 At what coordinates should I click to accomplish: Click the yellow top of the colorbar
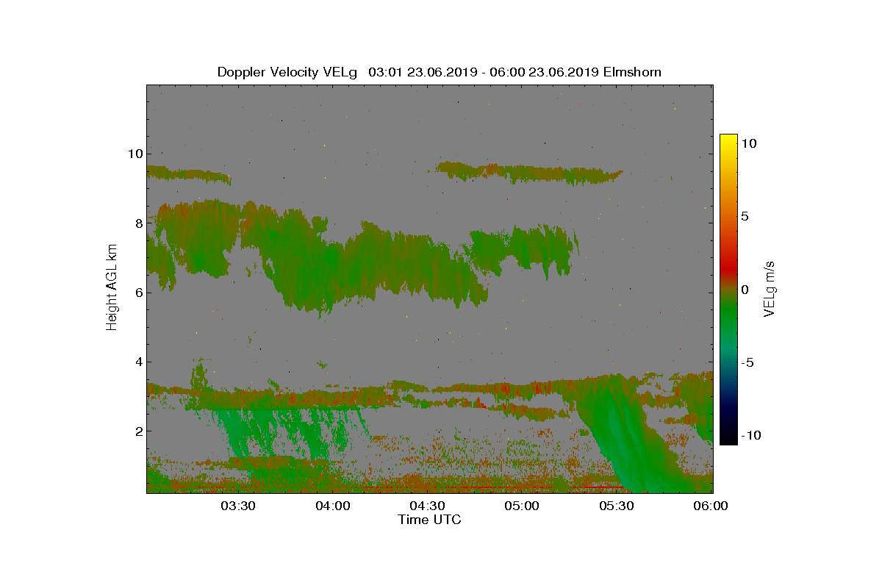pos(728,140)
